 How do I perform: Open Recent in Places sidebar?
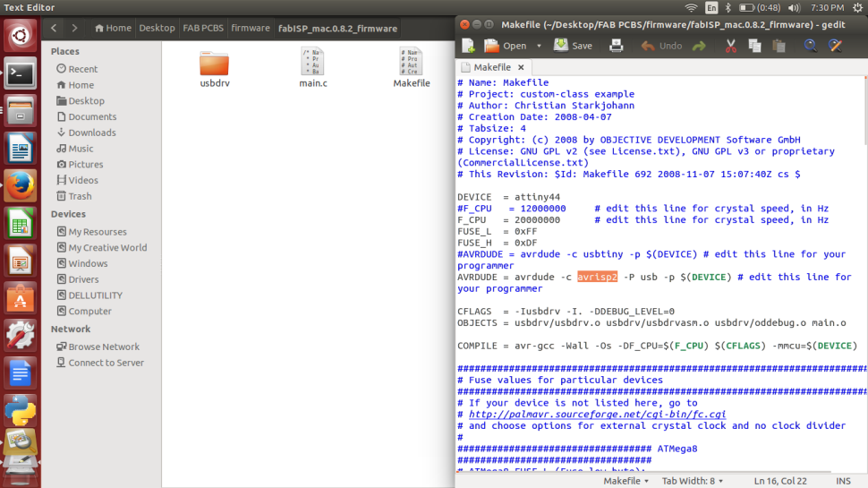76,69
